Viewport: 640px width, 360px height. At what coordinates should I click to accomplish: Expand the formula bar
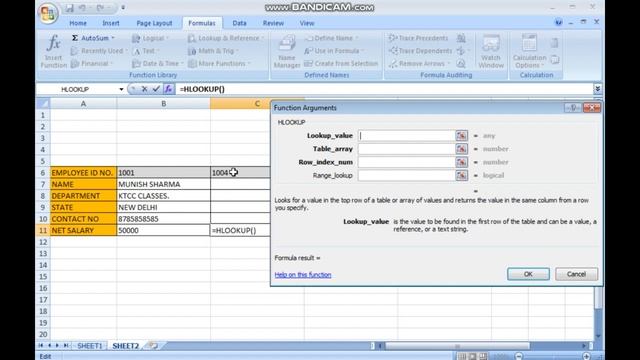(598, 89)
